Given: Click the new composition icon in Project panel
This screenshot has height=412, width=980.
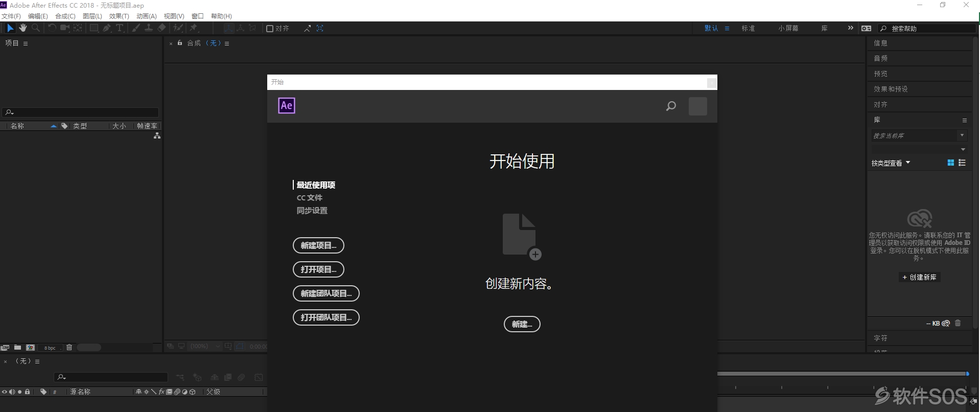Looking at the screenshot, I should click(30, 348).
